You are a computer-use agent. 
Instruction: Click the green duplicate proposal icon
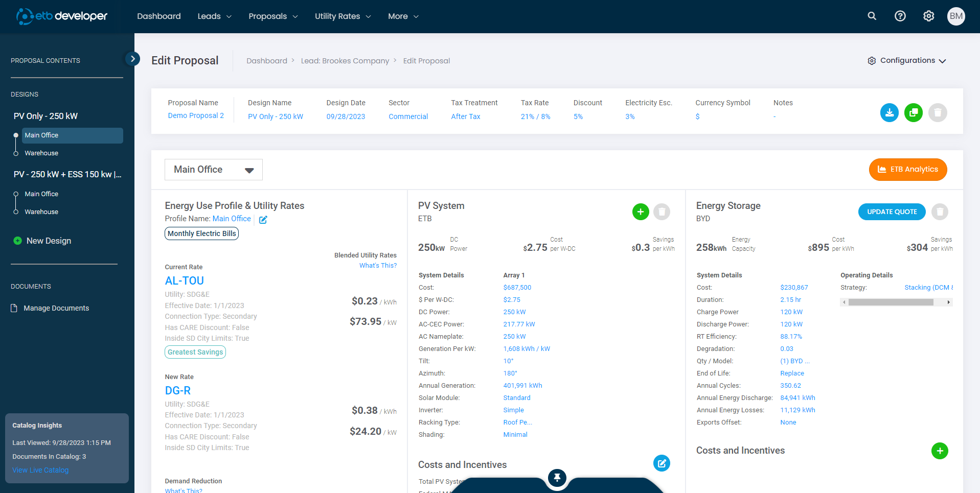913,112
